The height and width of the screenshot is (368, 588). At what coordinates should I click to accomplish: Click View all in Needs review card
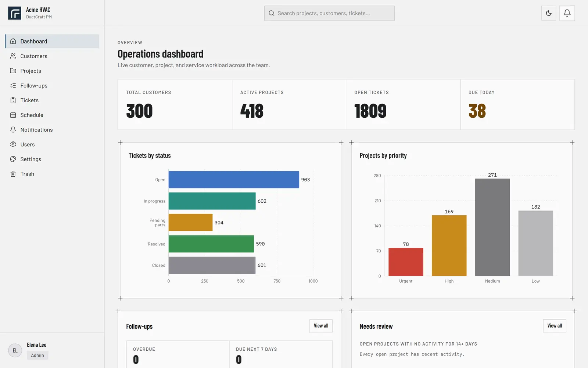point(555,326)
